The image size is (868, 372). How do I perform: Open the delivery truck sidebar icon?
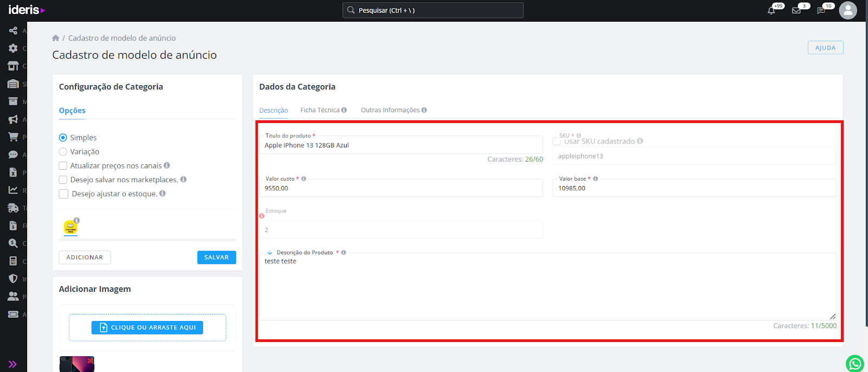coord(13,208)
